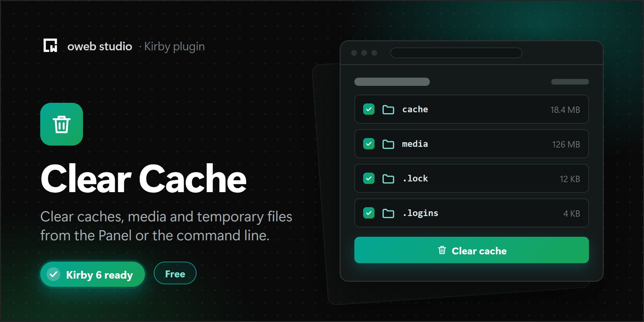Viewport: 644px width, 322px height.
Task: Select the cache folder name
Action: [415, 109]
